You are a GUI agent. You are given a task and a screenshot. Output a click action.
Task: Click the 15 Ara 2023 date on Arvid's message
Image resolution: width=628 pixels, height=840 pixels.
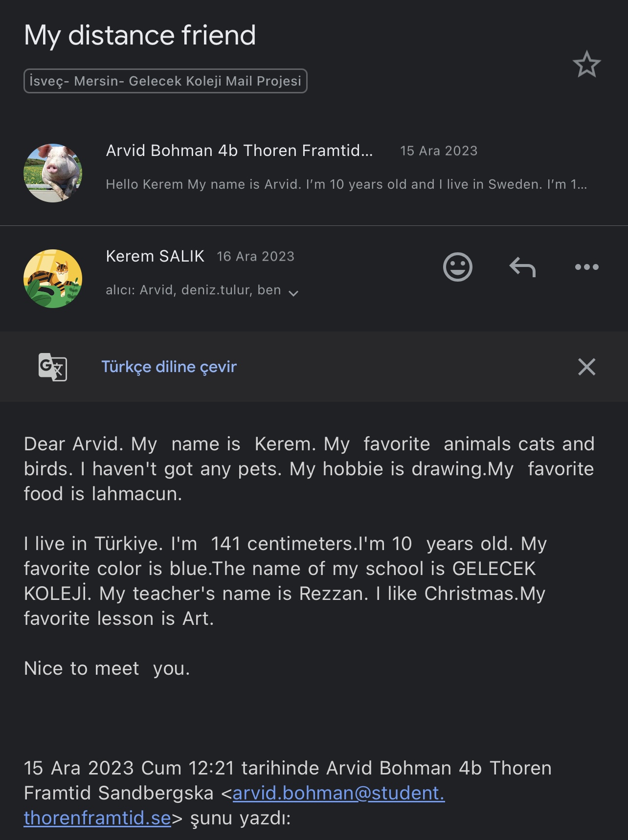tap(439, 151)
